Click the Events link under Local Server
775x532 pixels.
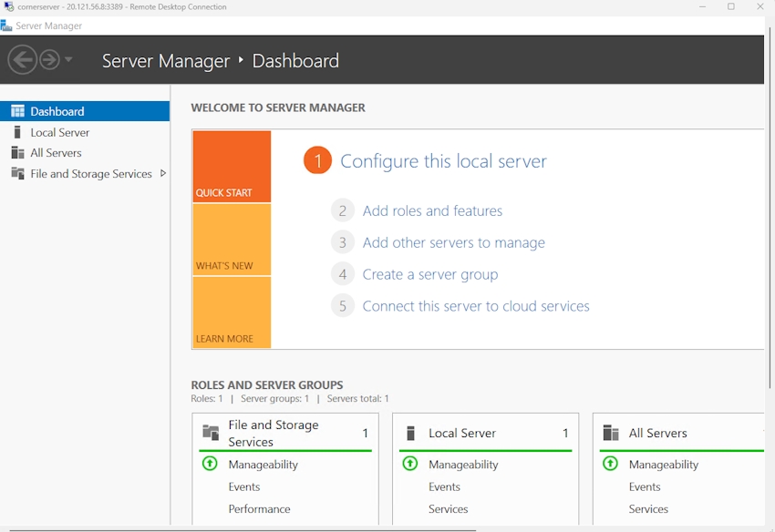[444, 486]
